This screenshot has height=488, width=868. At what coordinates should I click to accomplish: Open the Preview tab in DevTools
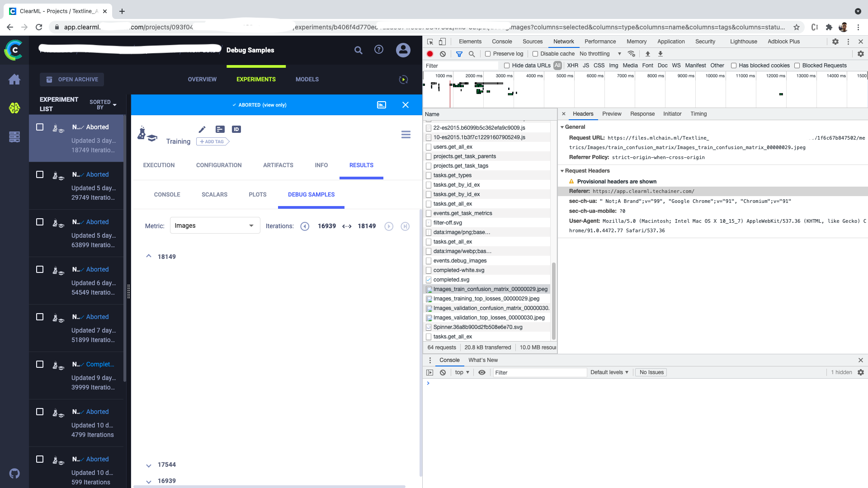[x=612, y=114]
